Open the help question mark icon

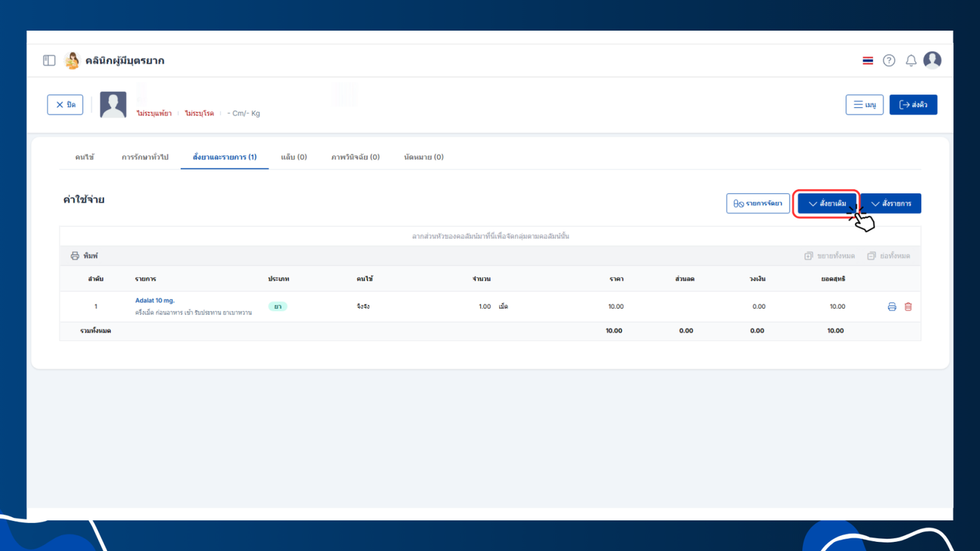click(889, 61)
